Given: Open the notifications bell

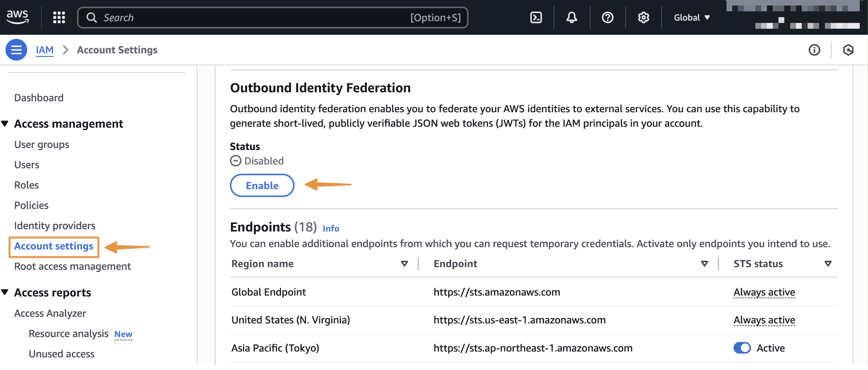Looking at the screenshot, I should click(x=572, y=17).
